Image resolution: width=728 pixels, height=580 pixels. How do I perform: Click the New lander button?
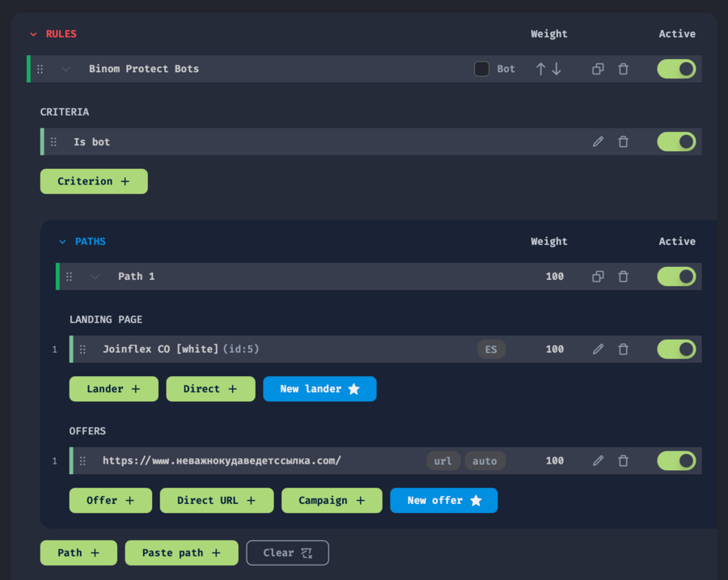[320, 389]
